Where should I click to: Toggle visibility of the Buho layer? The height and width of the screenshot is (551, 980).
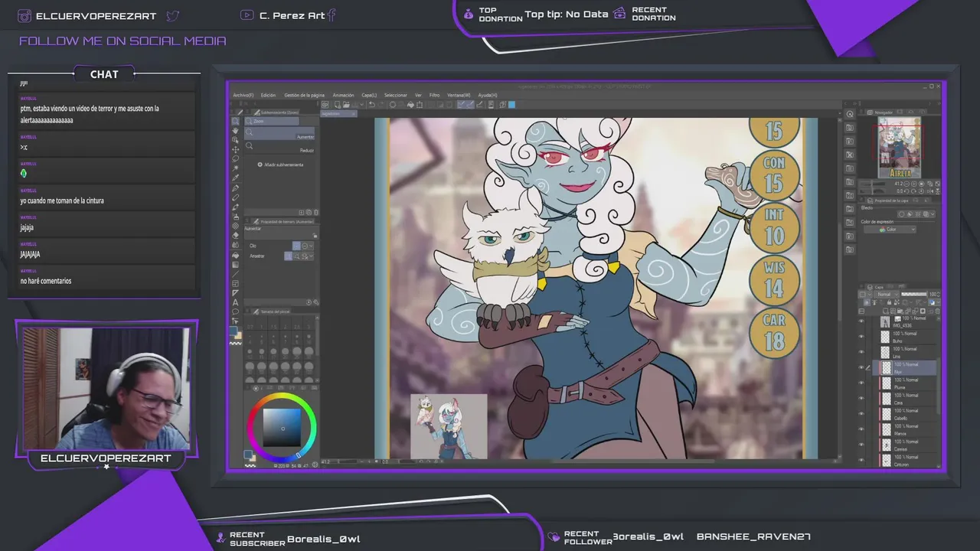point(861,337)
